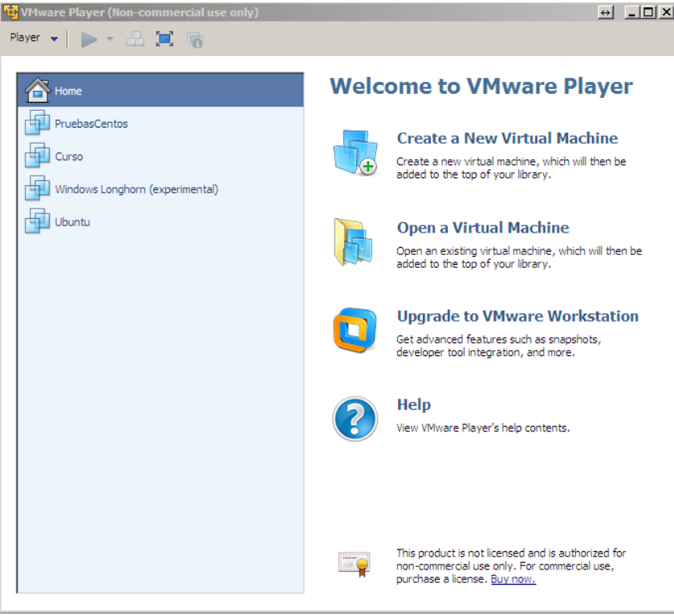Click the VMware Workstation upgrade icon
Image resolution: width=674 pixels, height=616 pixels.
[355, 330]
